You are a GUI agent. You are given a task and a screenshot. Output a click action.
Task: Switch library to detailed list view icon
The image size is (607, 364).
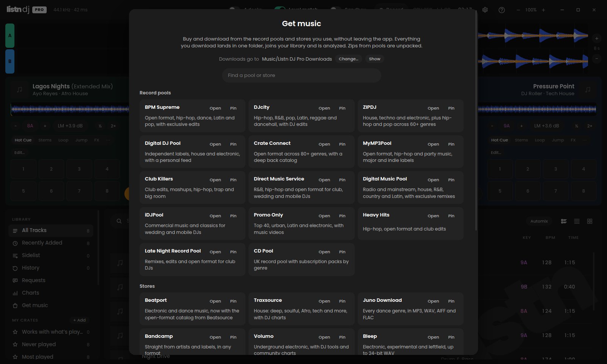tap(564, 221)
